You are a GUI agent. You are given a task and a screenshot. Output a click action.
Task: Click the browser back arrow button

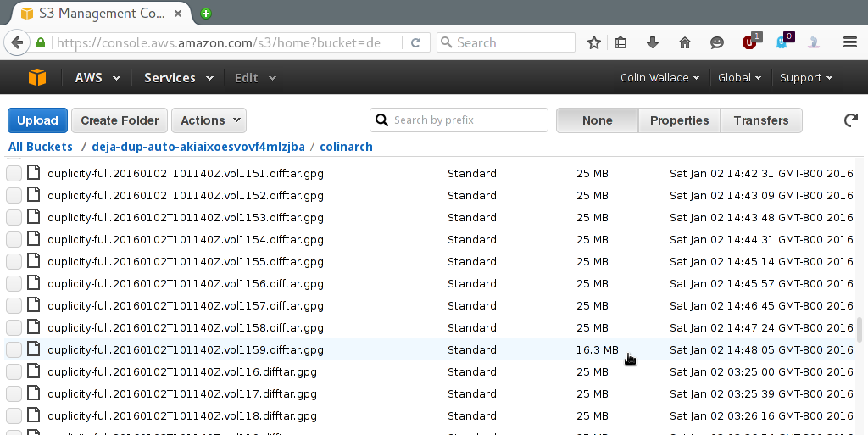coord(17,42)
